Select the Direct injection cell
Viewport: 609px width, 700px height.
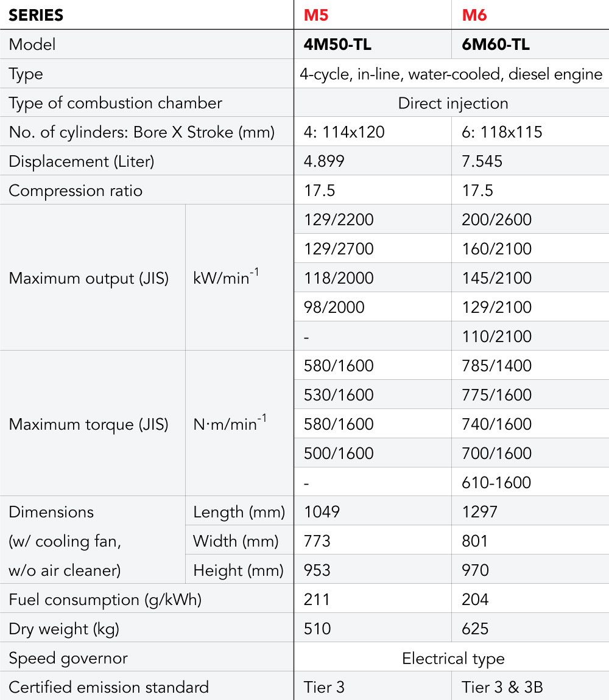pyautogui.click(x=452, y=103)
